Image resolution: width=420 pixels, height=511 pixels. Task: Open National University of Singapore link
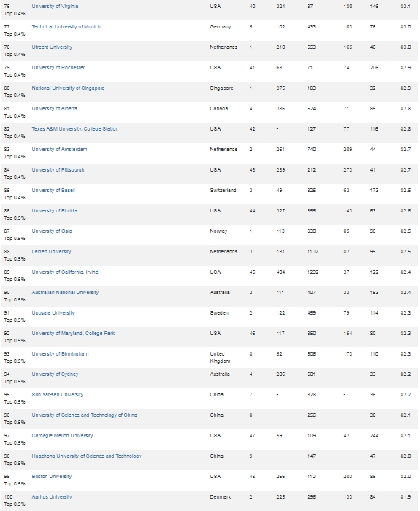click(x=68, y=88)
